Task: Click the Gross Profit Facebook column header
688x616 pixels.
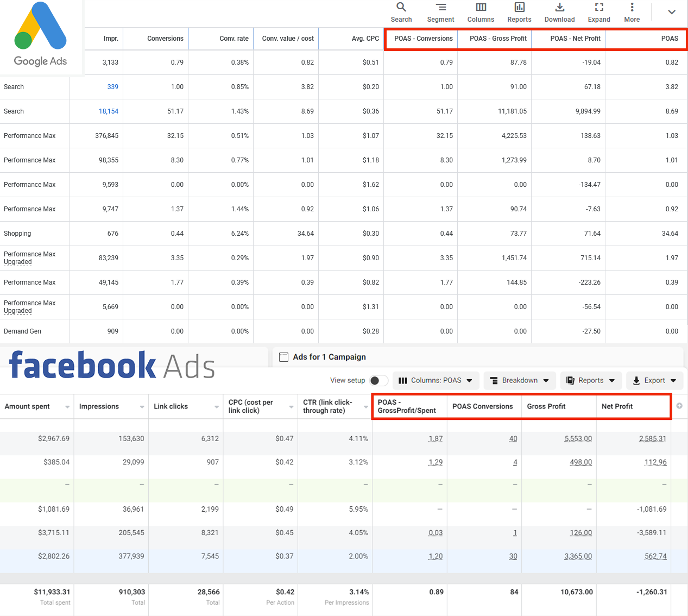Action: click(546, 406)
